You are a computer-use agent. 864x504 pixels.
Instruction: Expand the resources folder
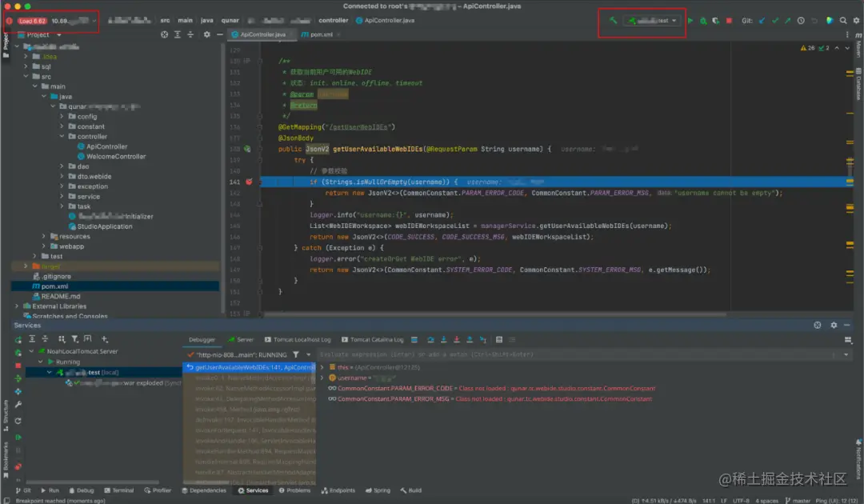44,236
